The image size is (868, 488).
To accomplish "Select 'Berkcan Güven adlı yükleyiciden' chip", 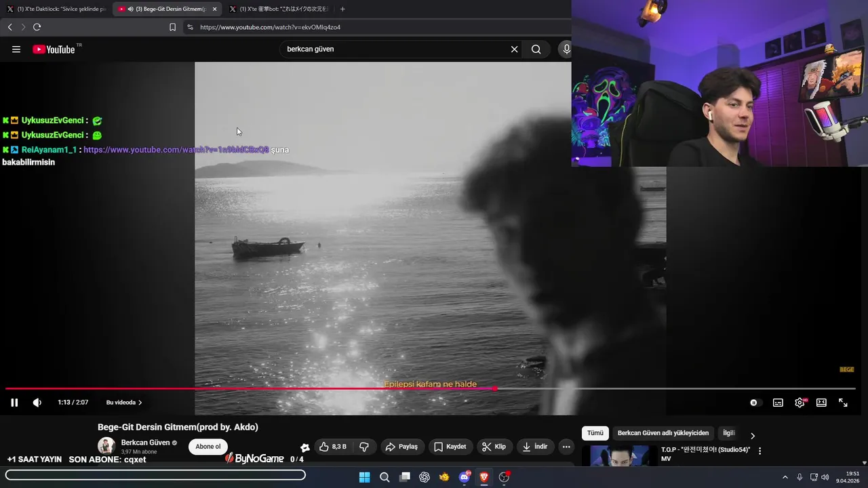I will 663,433.
